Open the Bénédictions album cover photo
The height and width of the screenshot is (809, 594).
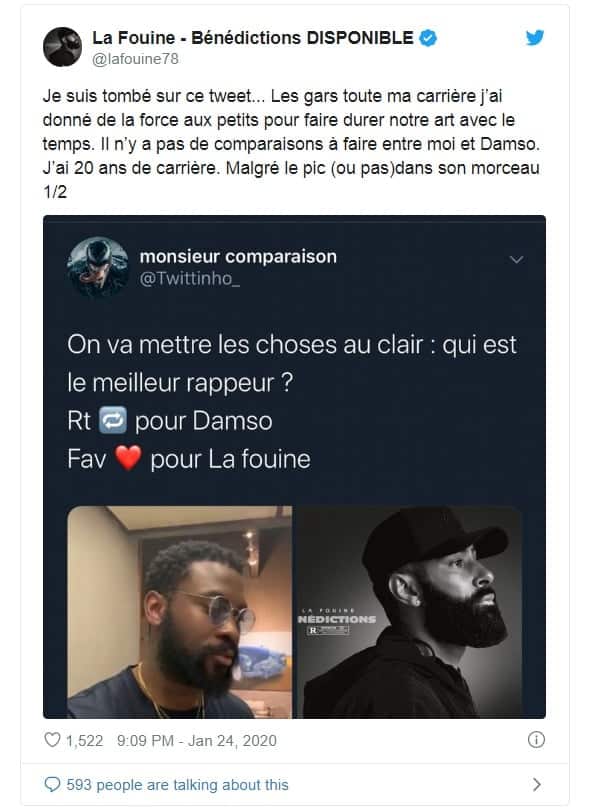408,612
